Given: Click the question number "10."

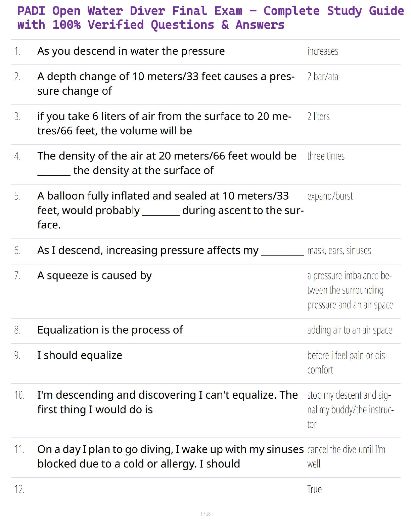Looking at the screenshot, I should click(19, 395).
